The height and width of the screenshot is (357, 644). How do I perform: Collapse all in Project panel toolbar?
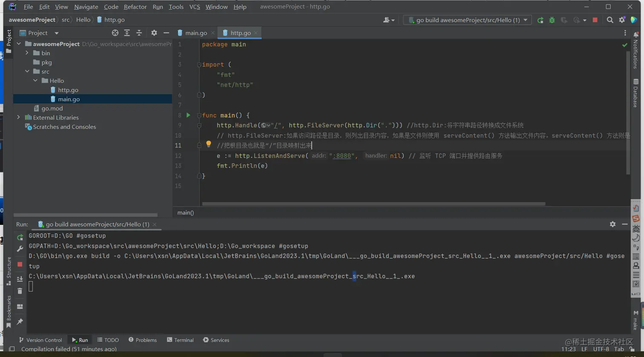tap(139, 33)
